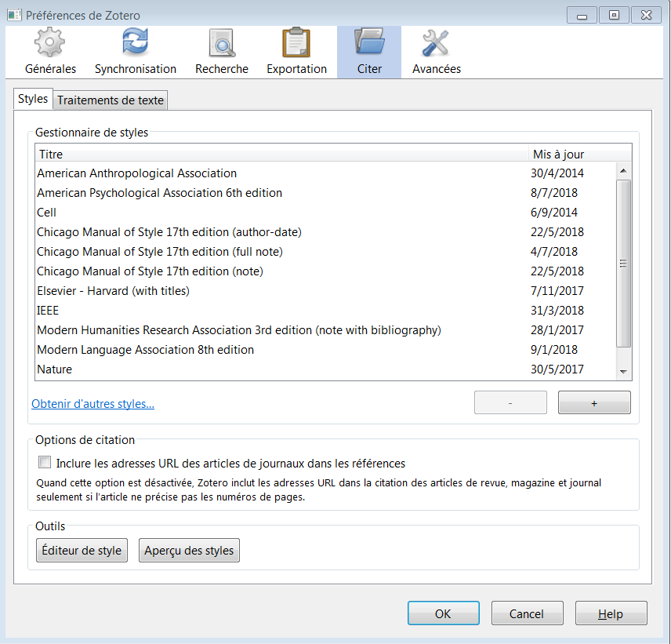Enable URL inclusion for journal articles checkbox

point(45,463)
